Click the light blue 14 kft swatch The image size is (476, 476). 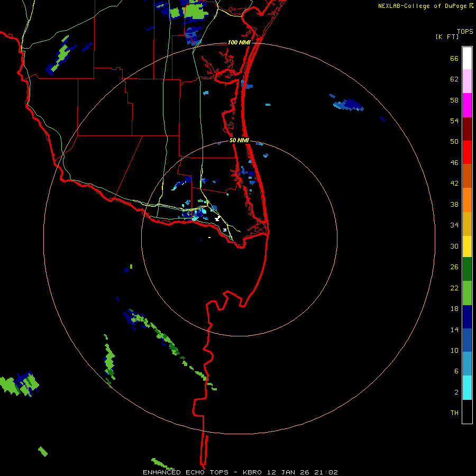(467, 364)
